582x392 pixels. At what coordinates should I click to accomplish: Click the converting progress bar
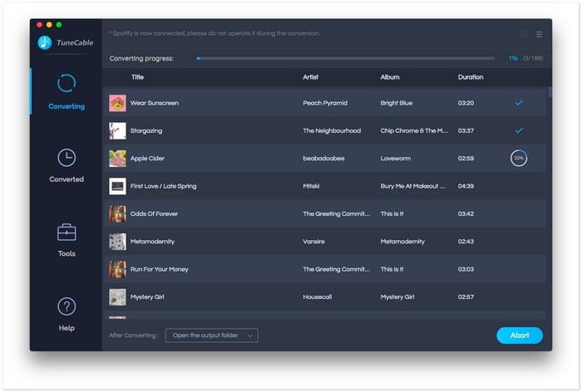pos(346,58)
